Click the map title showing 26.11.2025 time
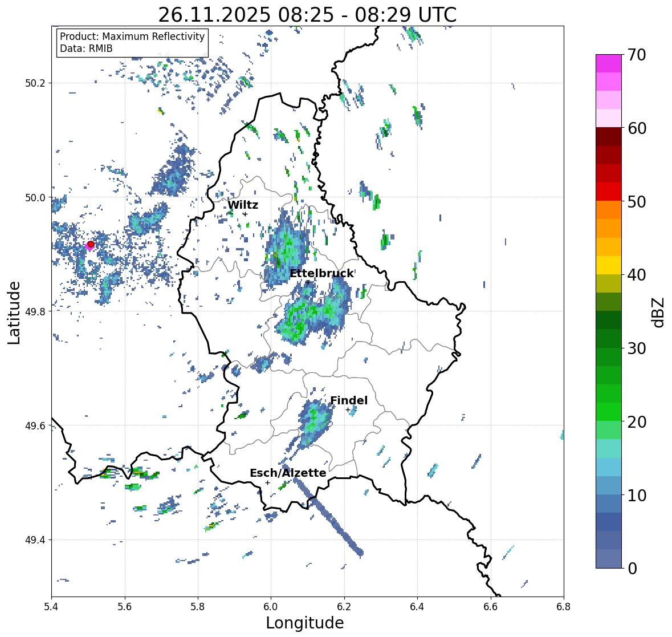 (307, 15)
